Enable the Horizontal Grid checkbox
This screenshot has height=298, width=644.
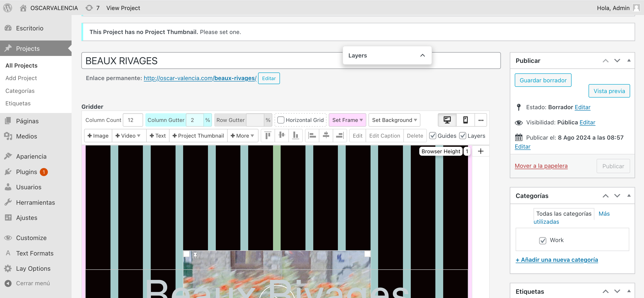[281, 120]
